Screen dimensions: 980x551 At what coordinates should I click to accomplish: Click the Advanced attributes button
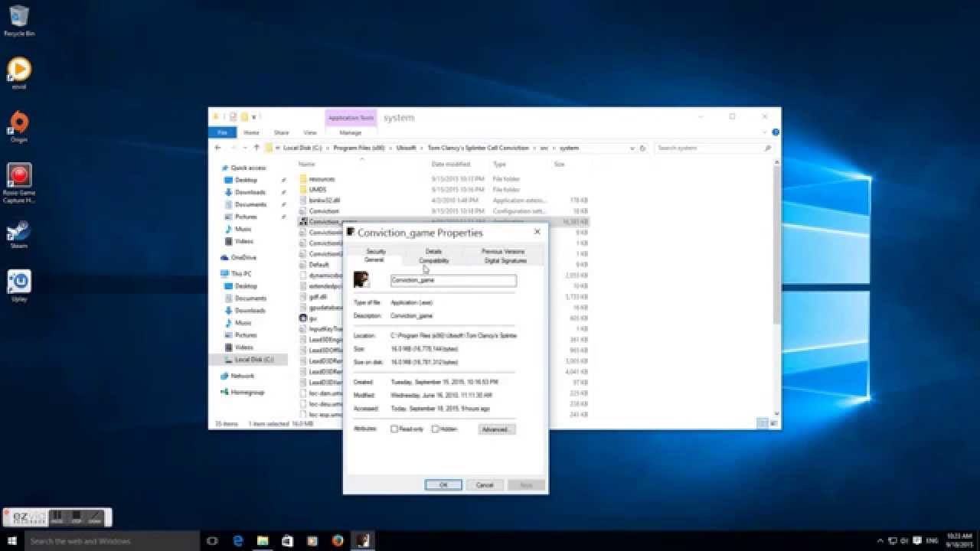(x=496, y=429)
